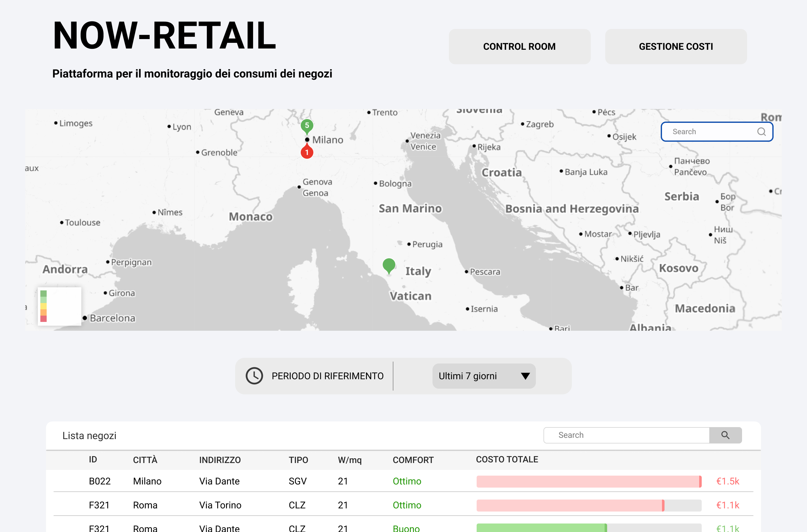Click the €1.5k cost value
The height and width of the screenshot is (532, 807).
[x=727, y=481]
